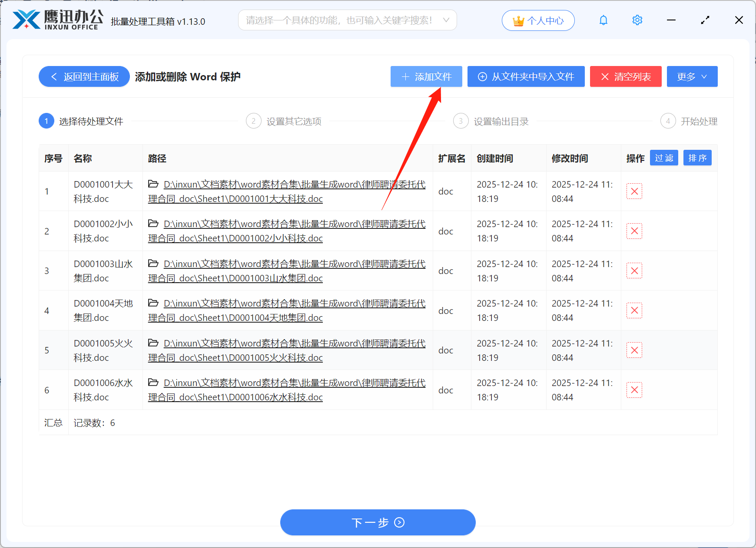Image resolution: width=756 pixels, height=548 pixels.
Task: Click the notification bell icon
Action: [x=603, y=20]
